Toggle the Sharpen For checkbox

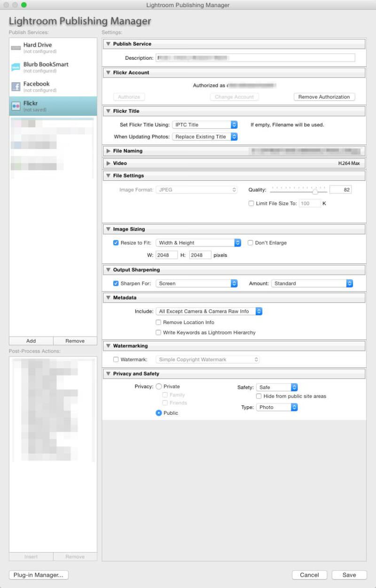pyautogui.click(x=116, y=284)
